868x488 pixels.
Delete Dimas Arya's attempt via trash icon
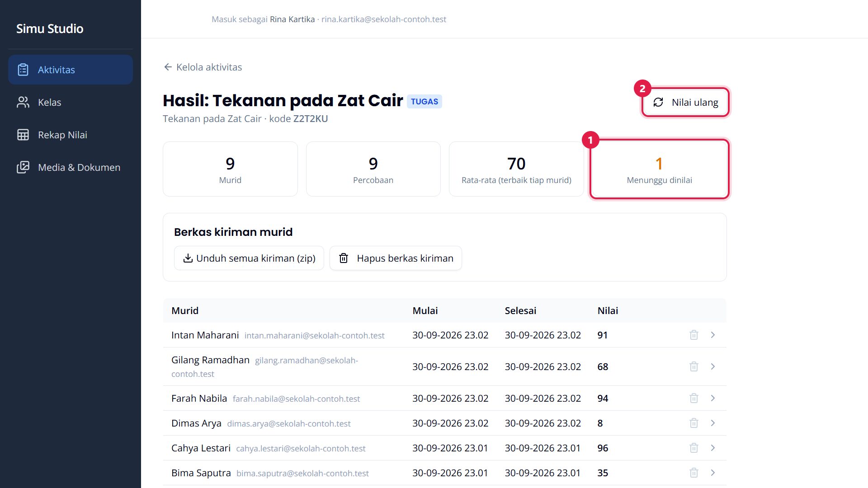click(x=694, y=423)
